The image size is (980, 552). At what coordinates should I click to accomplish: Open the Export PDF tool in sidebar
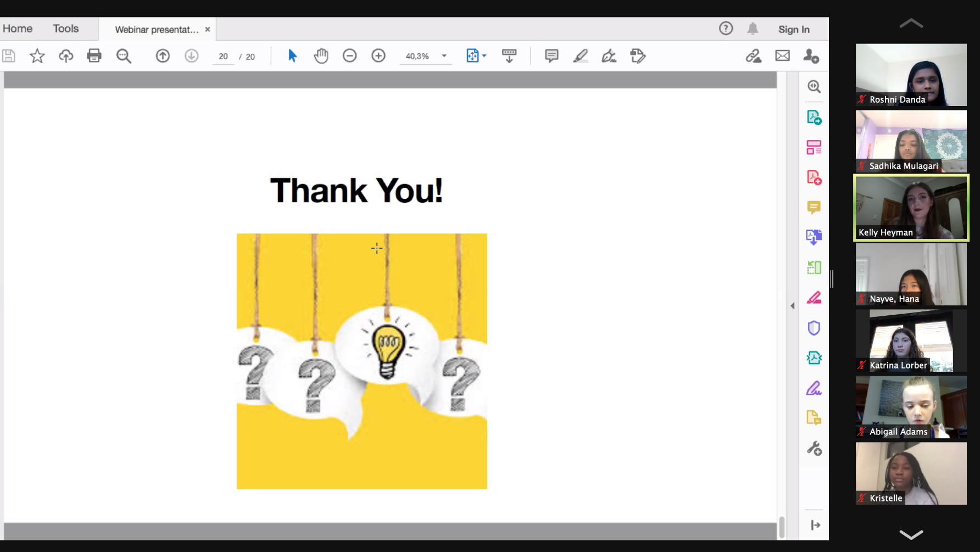(x=814, y=118)
